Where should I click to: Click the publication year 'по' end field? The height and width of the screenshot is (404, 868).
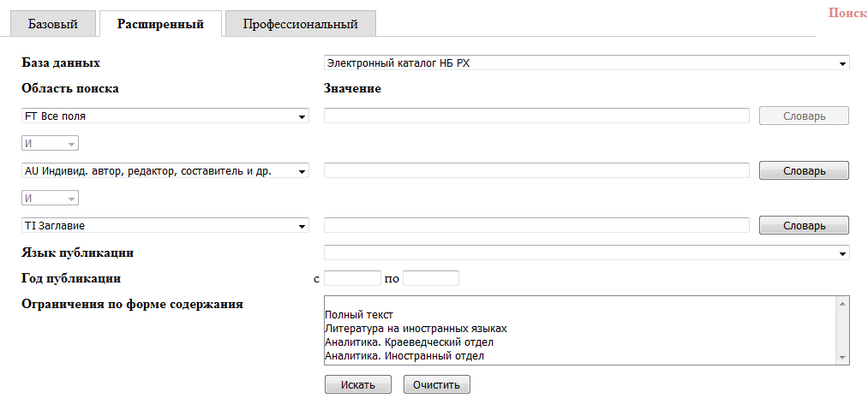431,278
